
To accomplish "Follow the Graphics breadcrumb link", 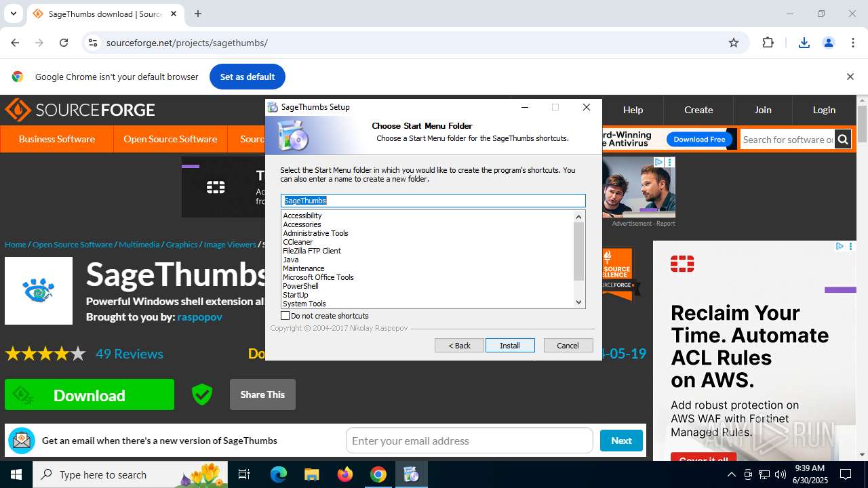I will click(182, 245).
